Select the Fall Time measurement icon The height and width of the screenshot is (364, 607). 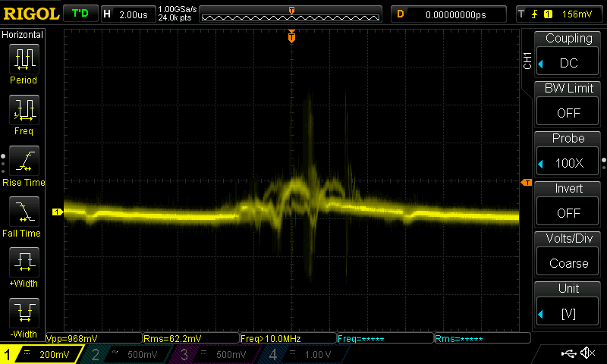click(24, 212)
